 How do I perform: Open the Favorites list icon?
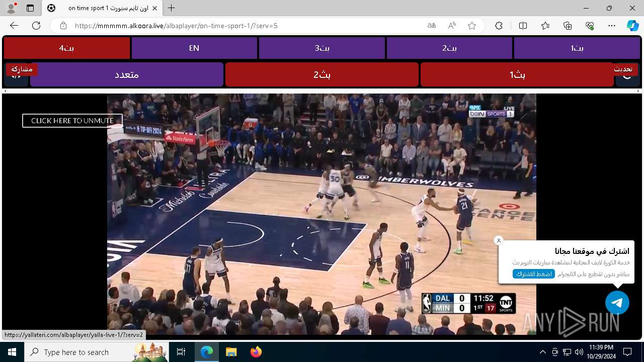click(545, 26)
